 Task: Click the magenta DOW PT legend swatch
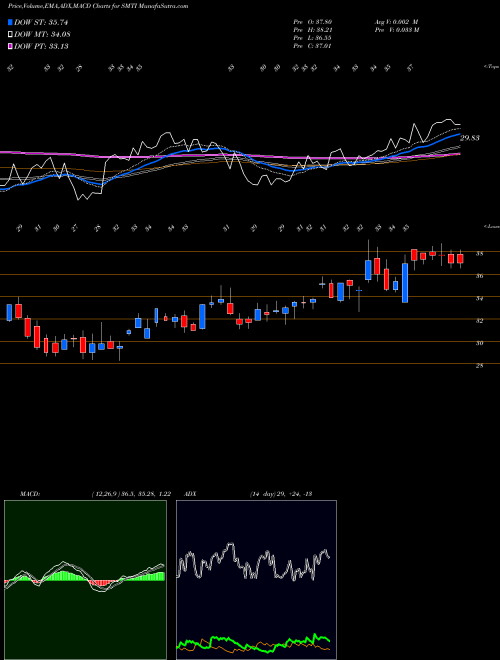[x=10, y=46]
